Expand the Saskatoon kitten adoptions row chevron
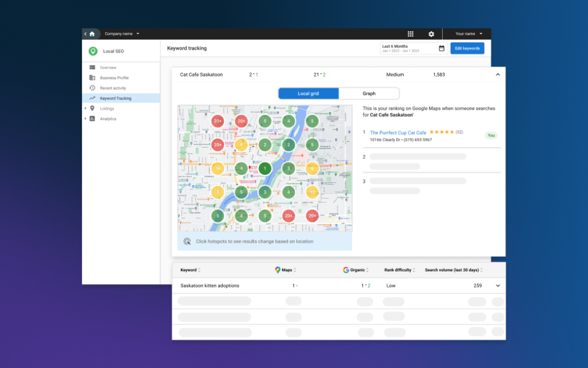 (x=498, y=285)
